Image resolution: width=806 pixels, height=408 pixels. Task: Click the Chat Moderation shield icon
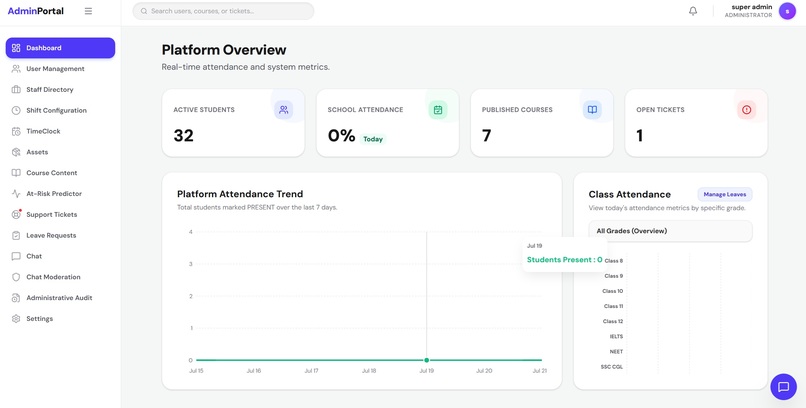16,277
